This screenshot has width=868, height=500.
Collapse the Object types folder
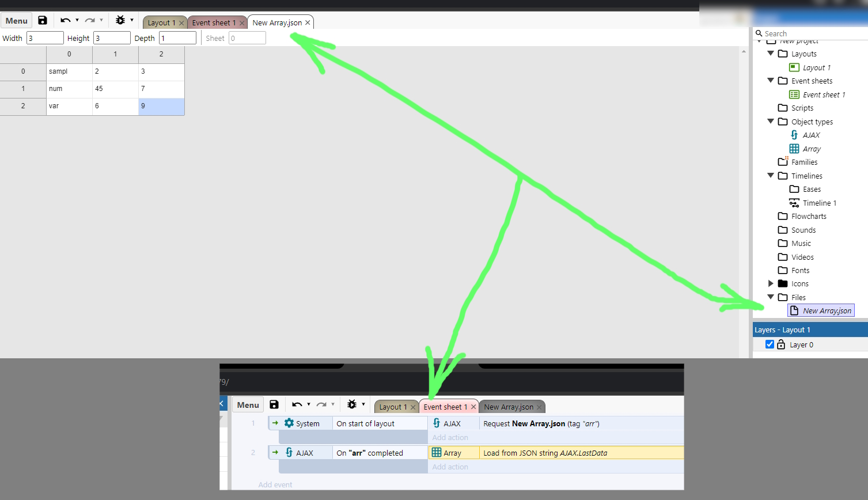pyautogui.click(x=771, y=121)
